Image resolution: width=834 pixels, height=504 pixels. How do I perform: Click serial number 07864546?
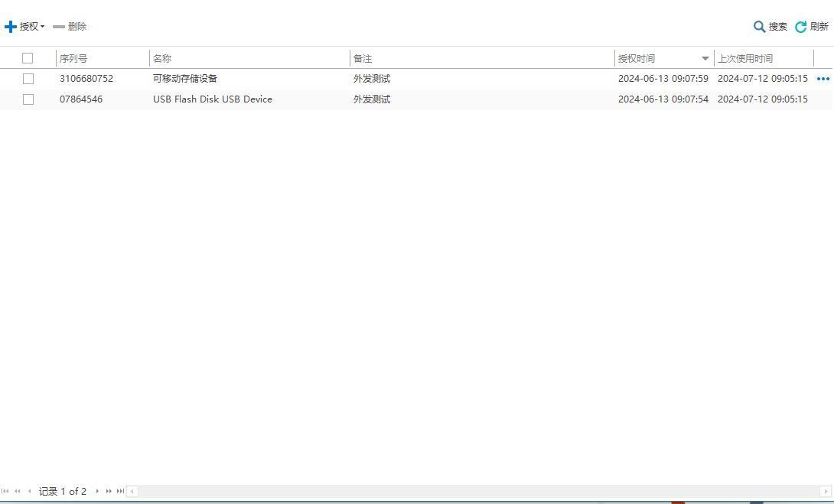pos(81,99)
